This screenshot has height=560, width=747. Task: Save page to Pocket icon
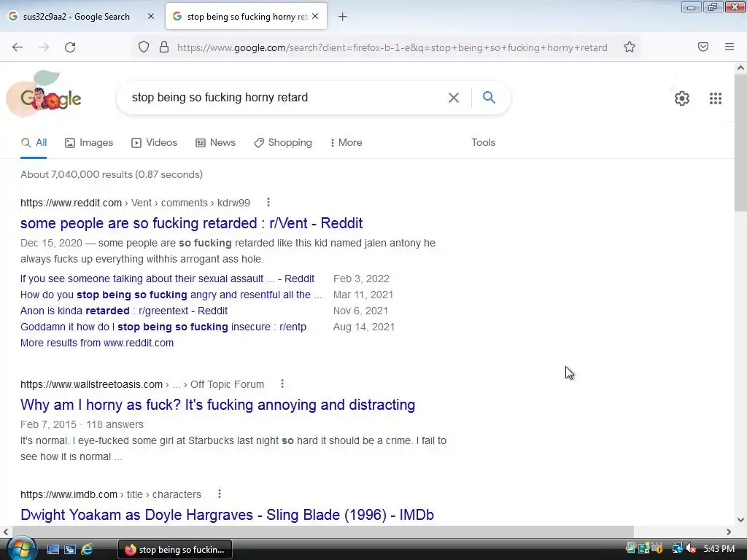point(703,47)
